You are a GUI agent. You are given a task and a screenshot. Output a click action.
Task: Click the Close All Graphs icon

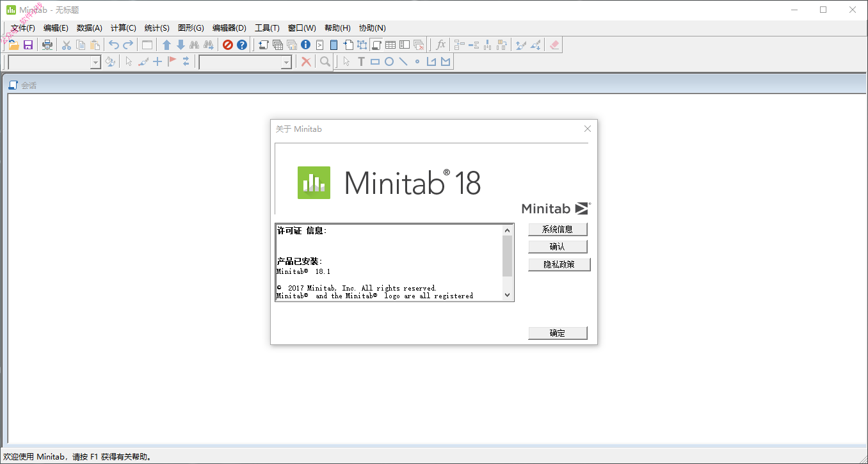(419, 45)
